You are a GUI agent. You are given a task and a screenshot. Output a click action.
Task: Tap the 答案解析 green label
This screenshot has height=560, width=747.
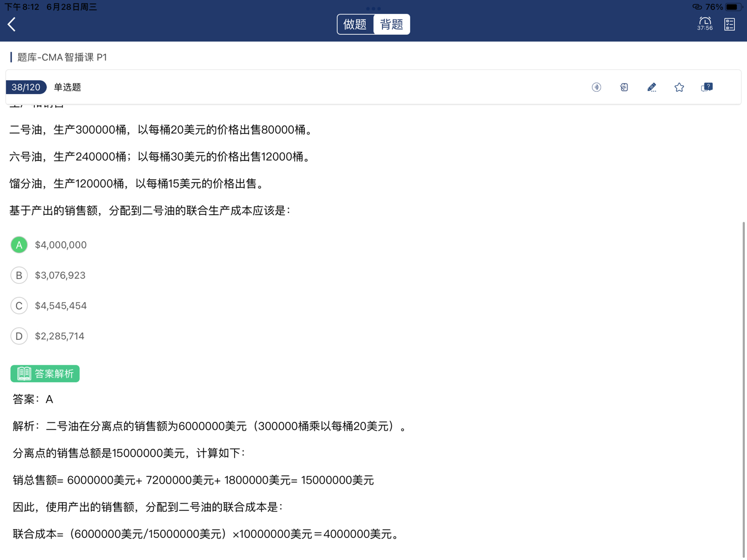coord(45,374)
